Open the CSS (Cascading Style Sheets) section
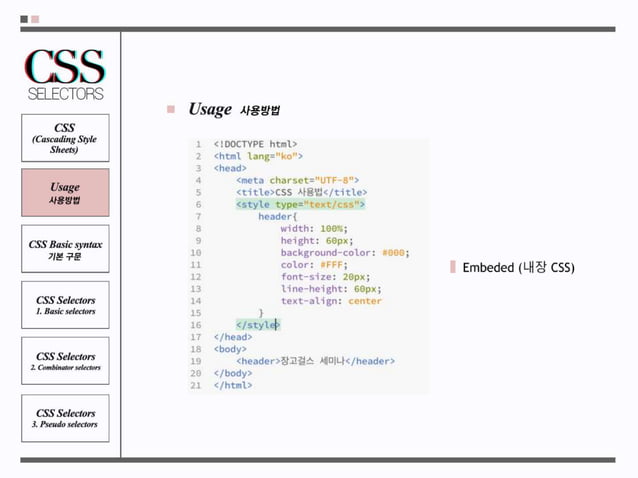638x478 pixels. coord(65,138)
